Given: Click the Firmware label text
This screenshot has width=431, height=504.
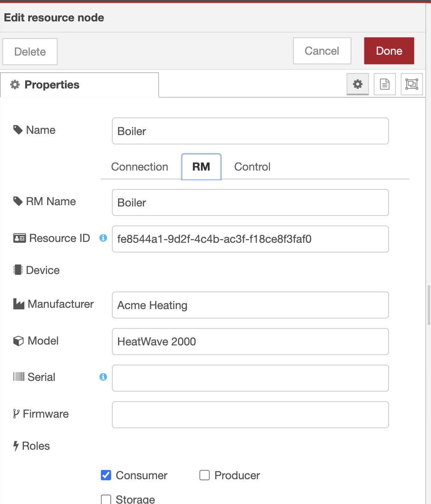Looking at the screenshot, I should [46, 414].
